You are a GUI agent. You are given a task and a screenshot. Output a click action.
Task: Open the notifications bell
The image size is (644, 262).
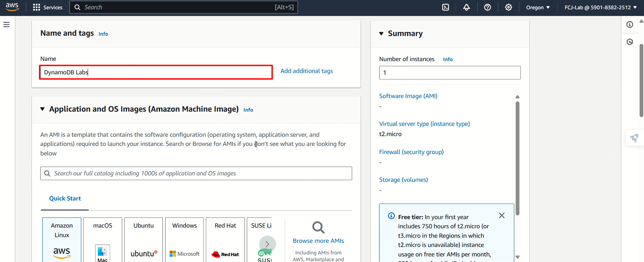click(x=466, y=7)
